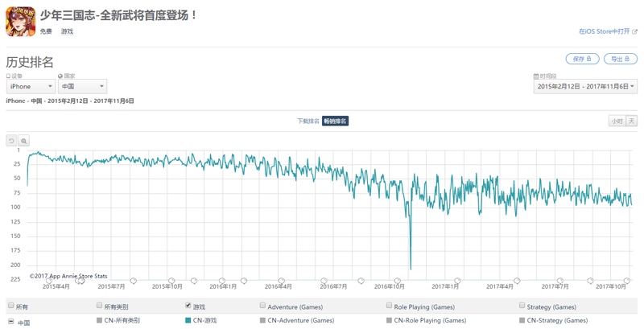The width and height of the screenshot is (644, 329).
Task: Click lock icon on 导出 button
Action: point(627,59)
